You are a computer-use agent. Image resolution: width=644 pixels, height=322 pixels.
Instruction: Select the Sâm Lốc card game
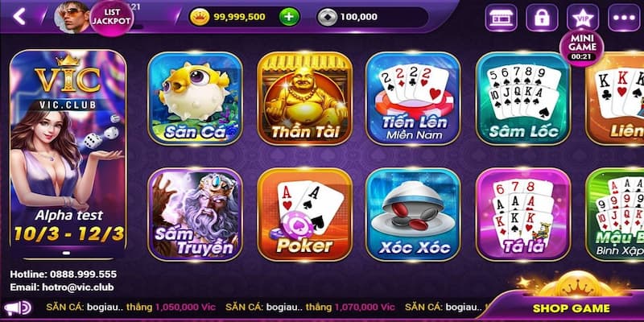[x=523, y=98]
